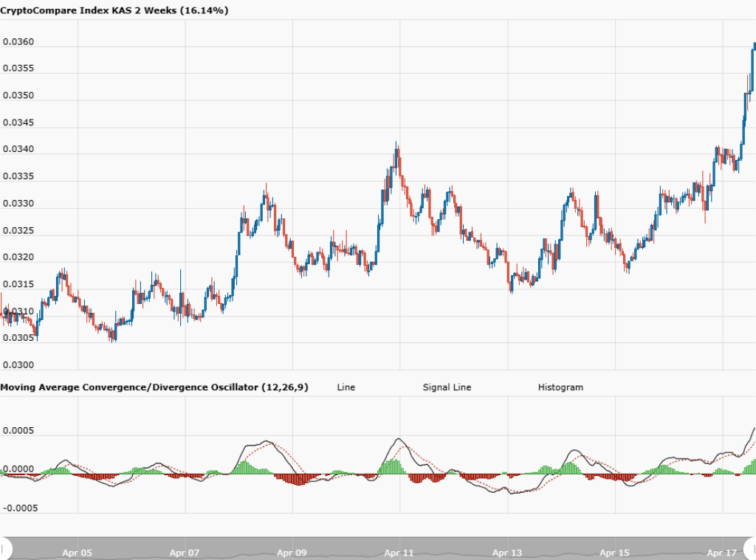The image size is (756, 560).
Task: Click the left scrollbar drag handle
Action: pos(6,548)
